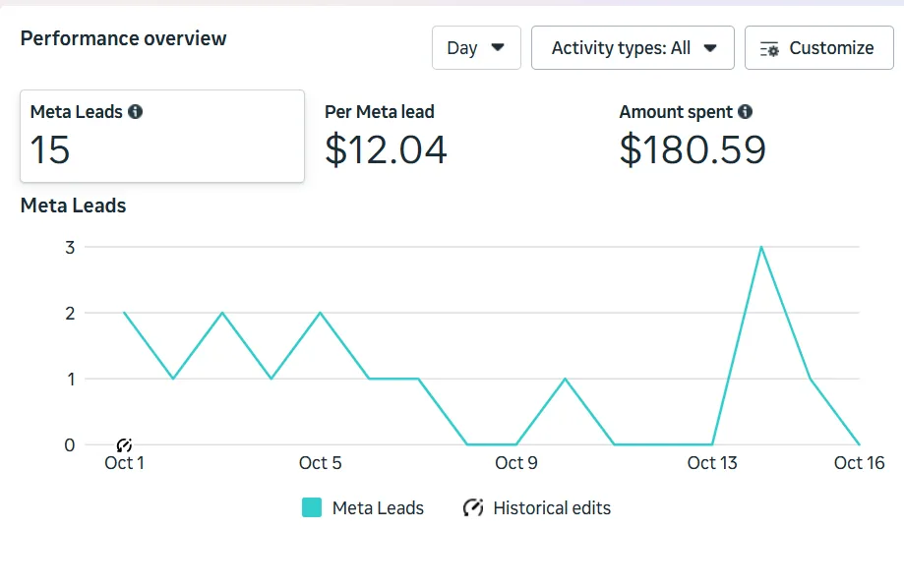The height and width of the screenshot is (588, 904).
Task: Open the Customize options
Action: (818, 48)
